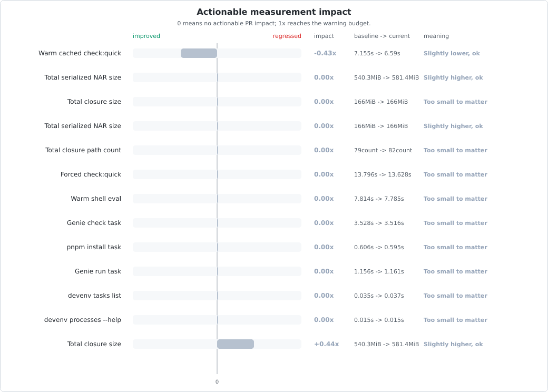The height and width of the screenshot is (392, 548).
Task: Click the 0.00x impact for Genie run task
Action: point(324,271)
